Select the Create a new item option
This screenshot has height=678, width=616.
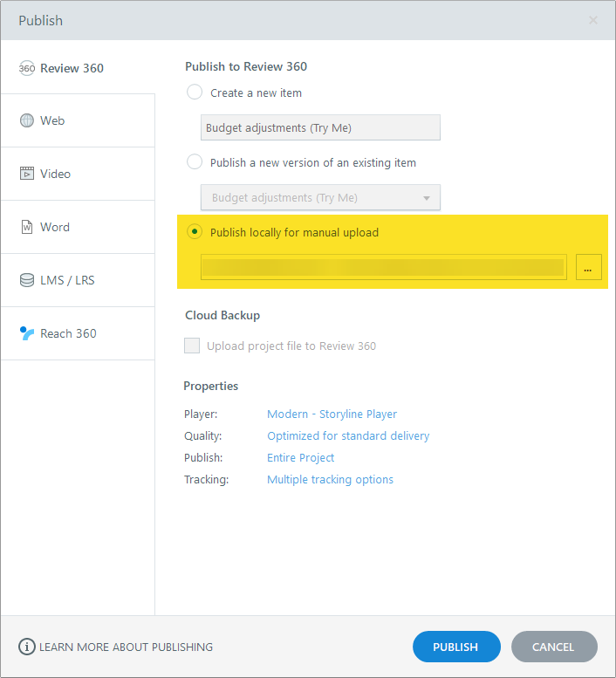[195, 92]
